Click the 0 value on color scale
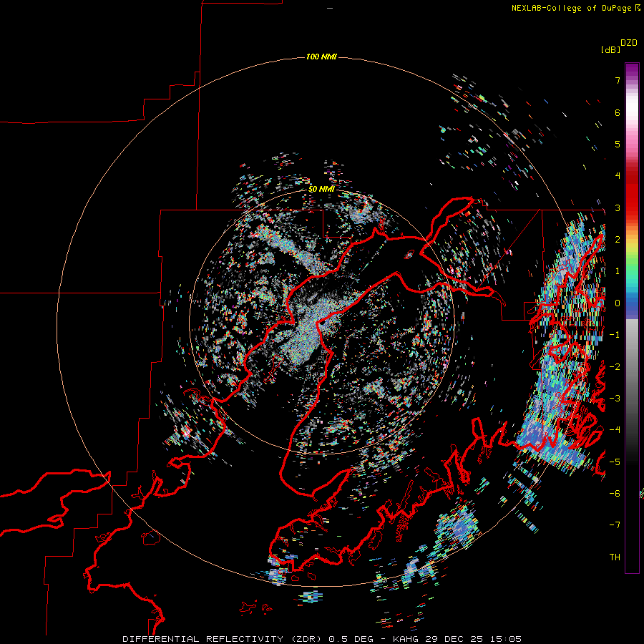Screen dimensions: 644x644 click(618, 303)
